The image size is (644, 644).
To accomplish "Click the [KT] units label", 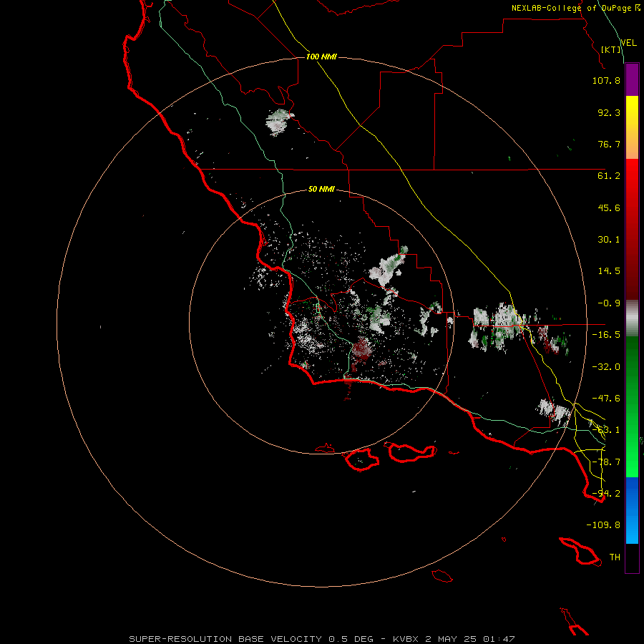I will (611, 49).
